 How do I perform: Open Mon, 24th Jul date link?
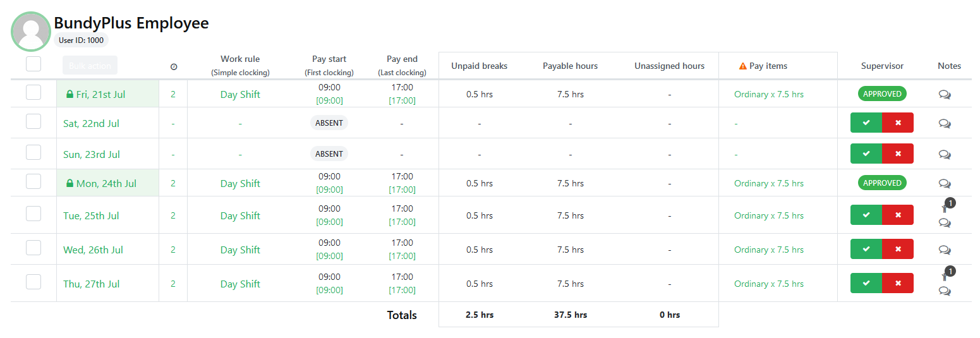click(x=106, y=184)
